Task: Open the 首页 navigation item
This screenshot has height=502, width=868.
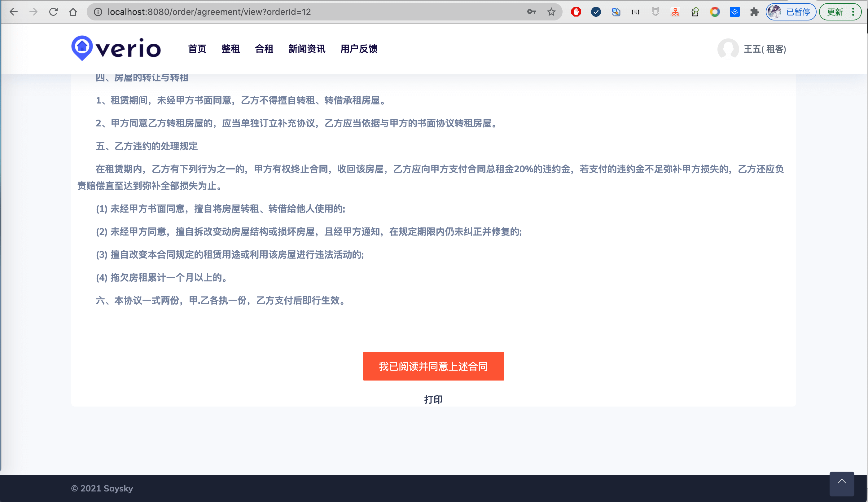Action: 197,49
